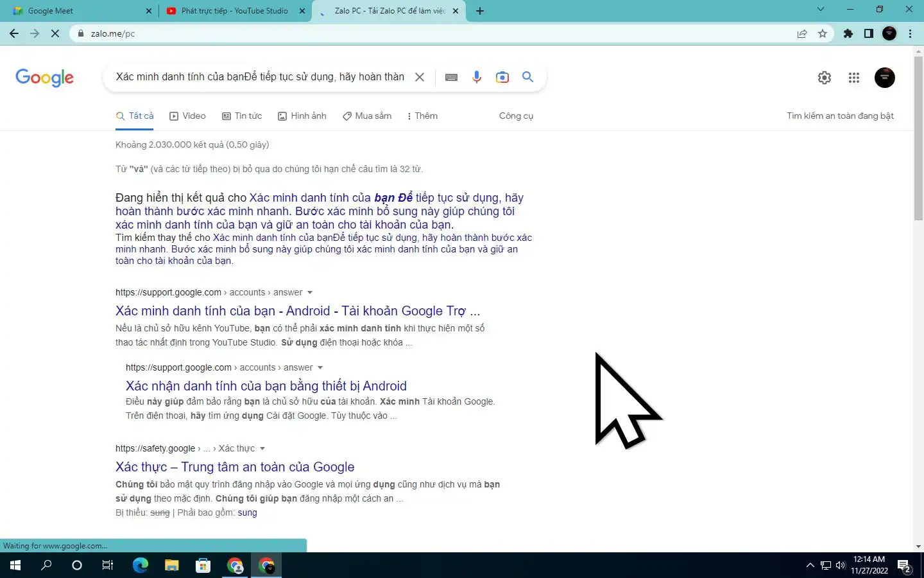
Task: Search instead for the original query link
Action: point(323,249)
